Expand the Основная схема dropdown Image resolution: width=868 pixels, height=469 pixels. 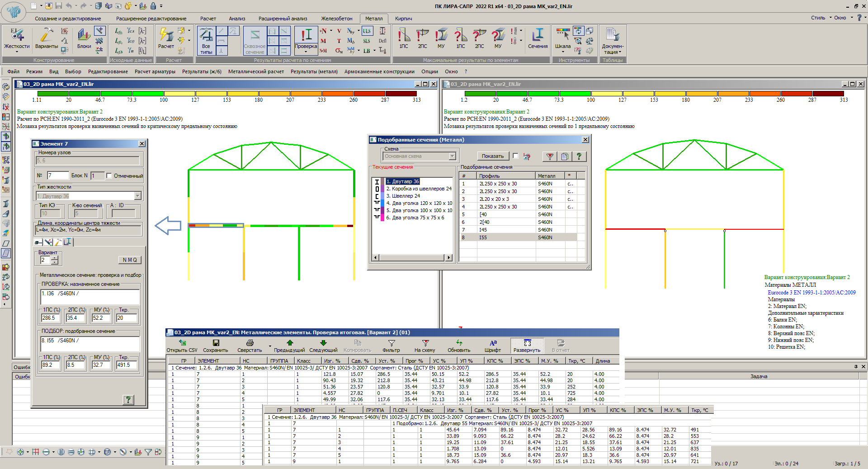point(452,156)
